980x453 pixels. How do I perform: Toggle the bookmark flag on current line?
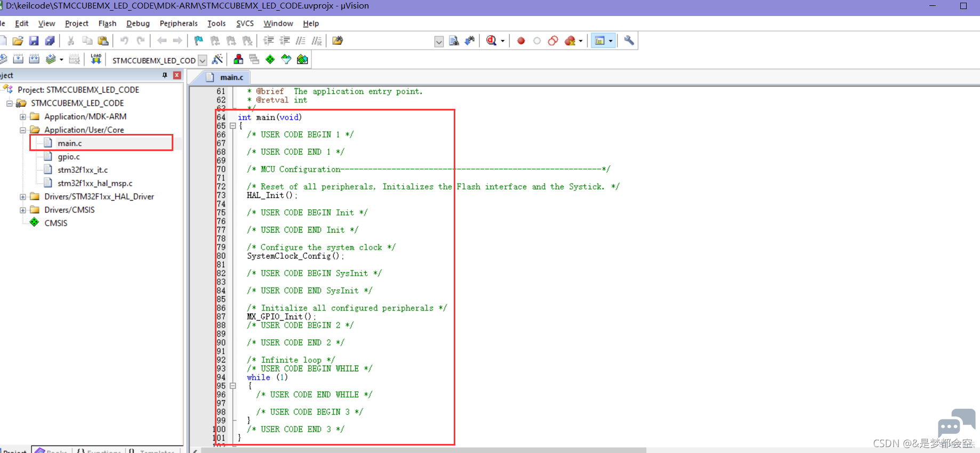(198, 41)
